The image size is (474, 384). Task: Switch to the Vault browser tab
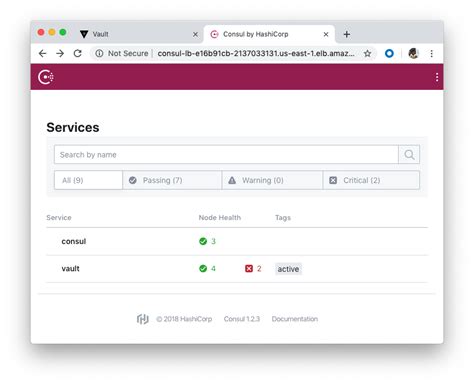pyautogui.click(x=138, y=34)
